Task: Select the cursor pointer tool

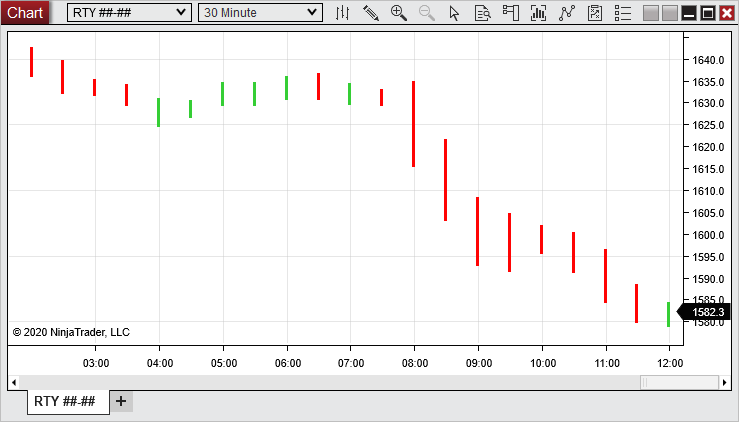Action: 455,13
